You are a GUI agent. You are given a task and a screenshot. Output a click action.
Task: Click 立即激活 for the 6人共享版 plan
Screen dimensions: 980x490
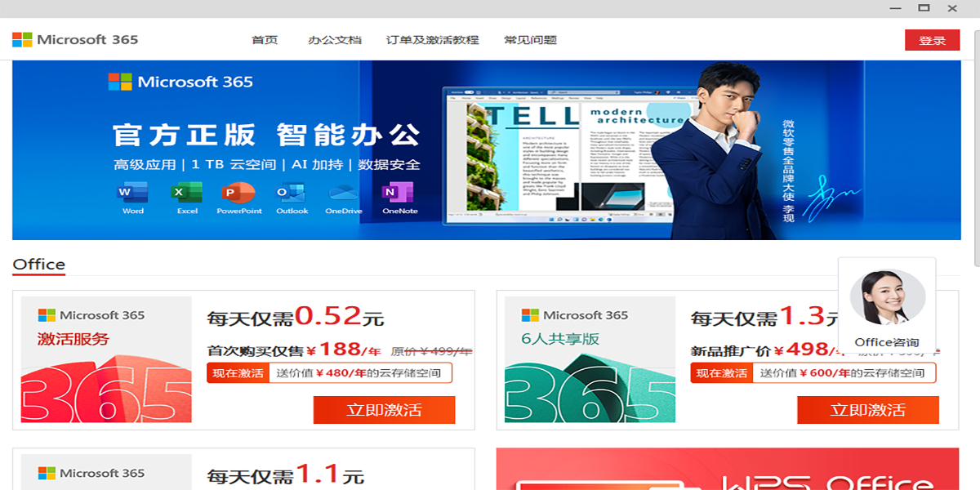(867, 410)
